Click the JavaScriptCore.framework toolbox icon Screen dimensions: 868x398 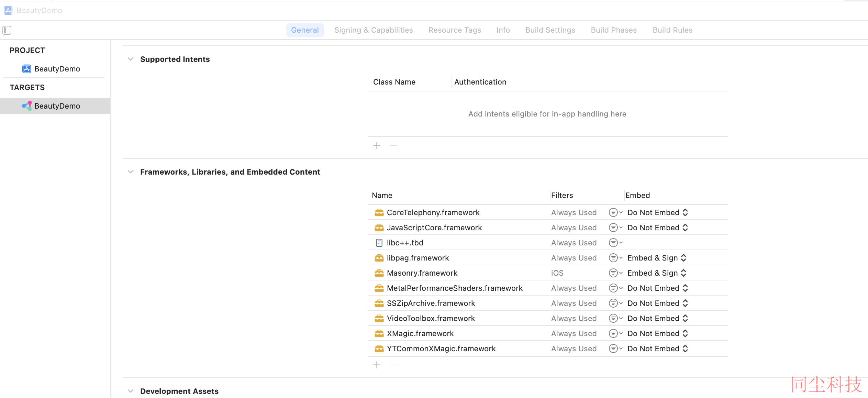click(379, 228)
